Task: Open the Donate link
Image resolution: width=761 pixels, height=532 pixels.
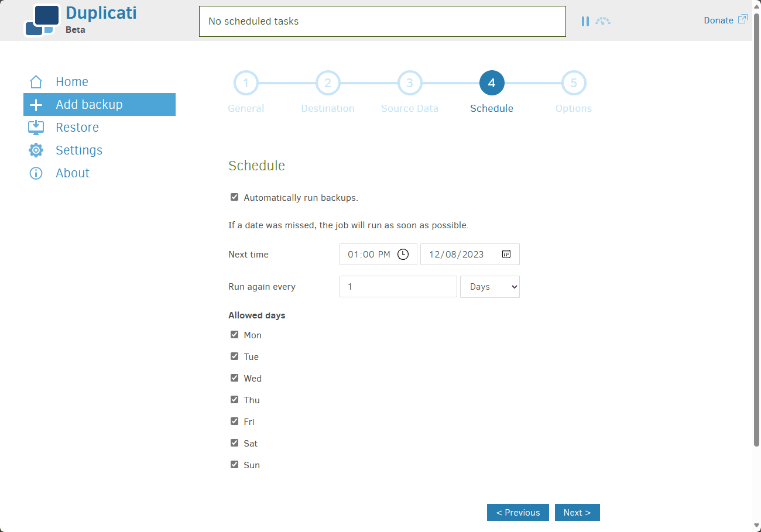Action: point(718,20)
